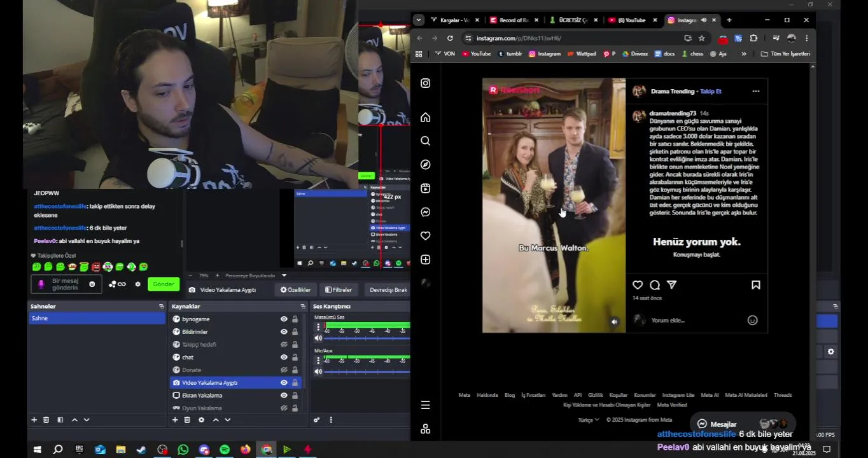This screenshot has height=458, width=868.
Task: Open Mic/Aux options menu dots
Action: click(x=318, y=361)
